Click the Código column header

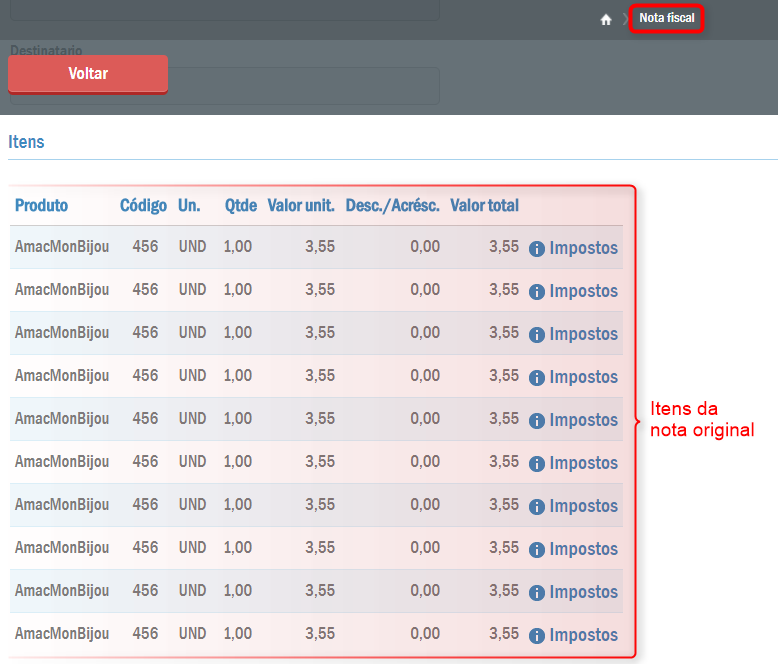tap(143, 205)
